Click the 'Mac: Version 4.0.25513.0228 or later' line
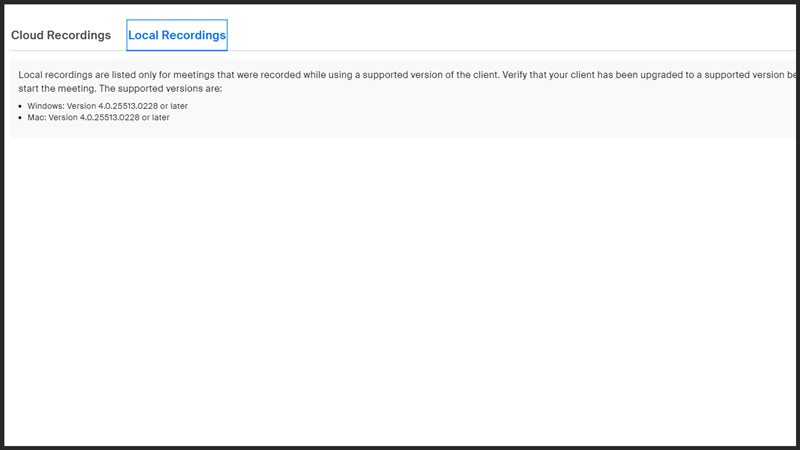800x450 pixels. [98, 117]
